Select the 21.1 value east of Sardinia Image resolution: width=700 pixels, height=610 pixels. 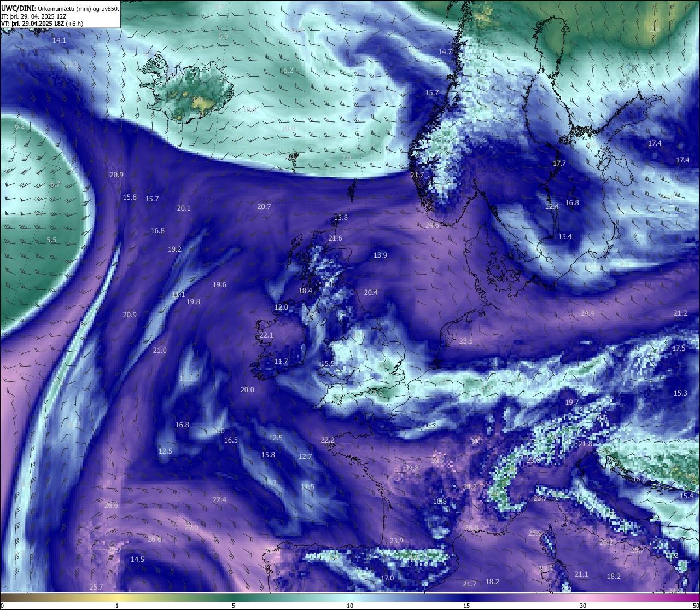click(x=581, y=574)
